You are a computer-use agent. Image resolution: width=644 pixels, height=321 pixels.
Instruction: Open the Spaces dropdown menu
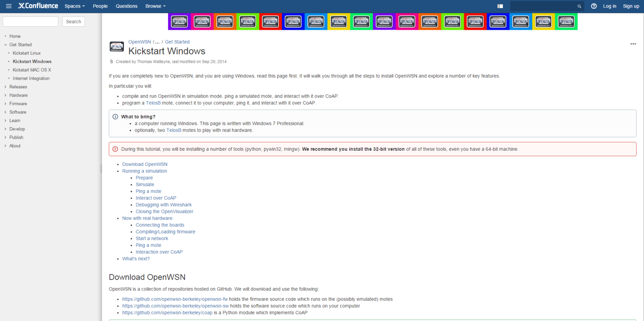74,6
